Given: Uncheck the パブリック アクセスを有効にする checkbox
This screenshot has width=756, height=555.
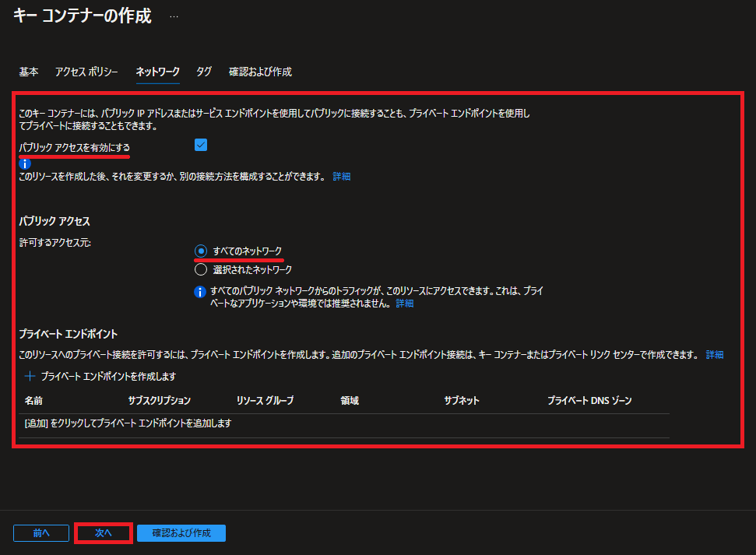Looking at the screenshot, I should 201,145.
